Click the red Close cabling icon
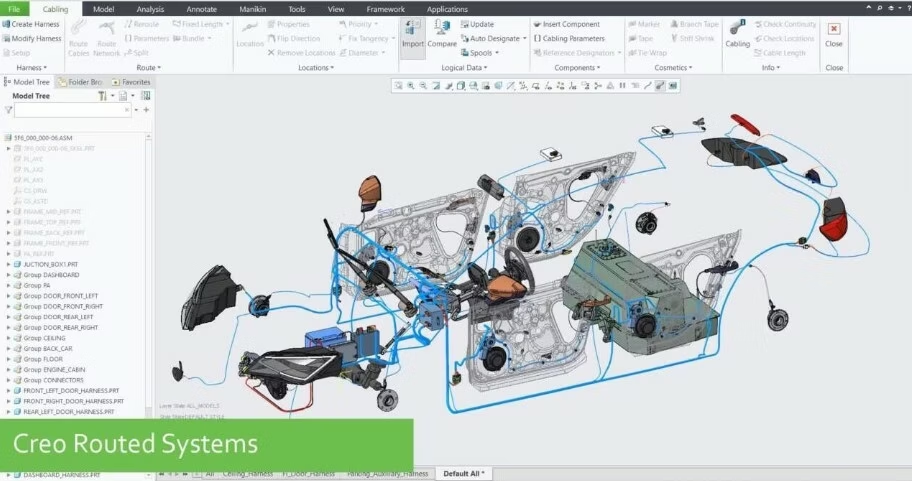The height and width of the screenshot is (481, 912). 833,28
